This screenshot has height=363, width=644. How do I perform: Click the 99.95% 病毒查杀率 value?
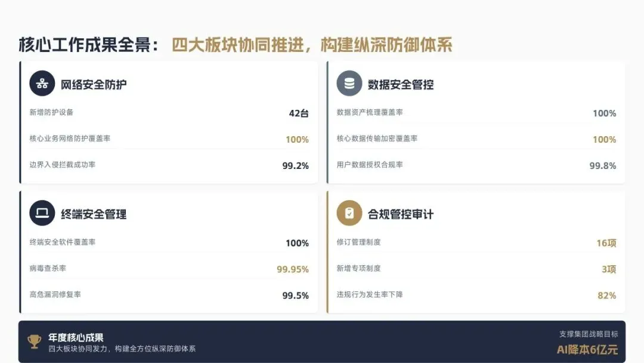[x=292, y=269]
